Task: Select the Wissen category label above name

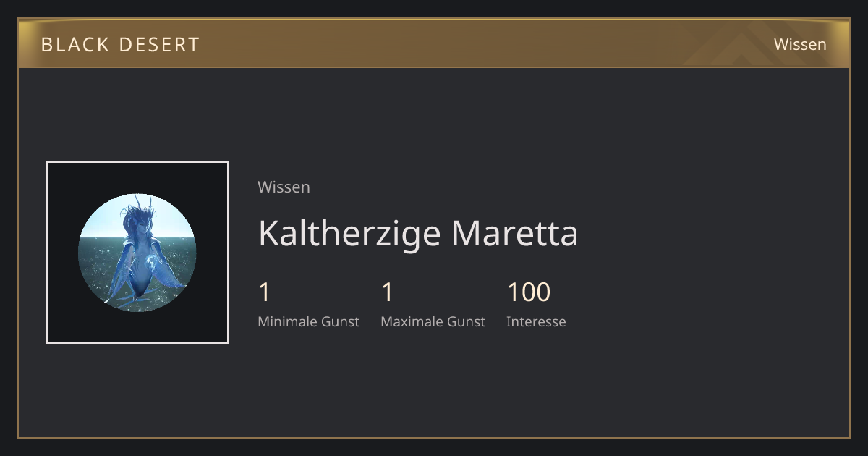Action: (x=284, y=187)
